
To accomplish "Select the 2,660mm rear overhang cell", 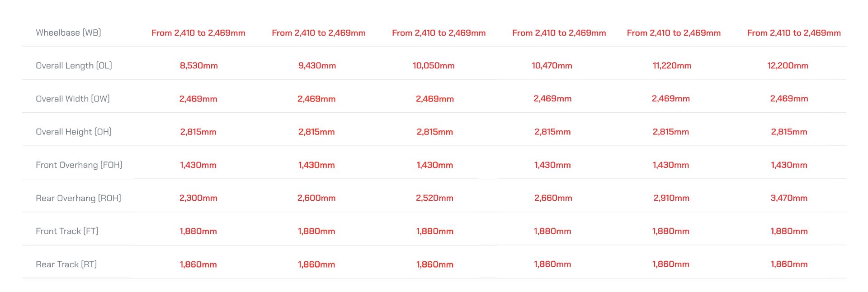I will [x=553, y=198].
